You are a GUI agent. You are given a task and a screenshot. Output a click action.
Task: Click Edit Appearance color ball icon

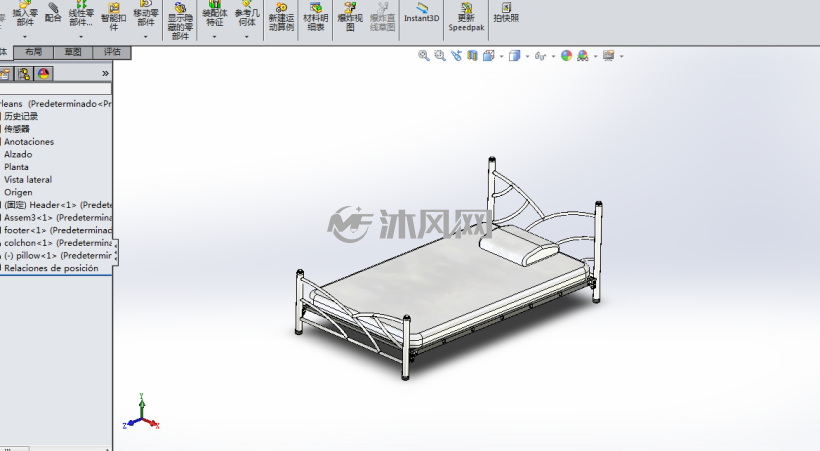[566, 55]
